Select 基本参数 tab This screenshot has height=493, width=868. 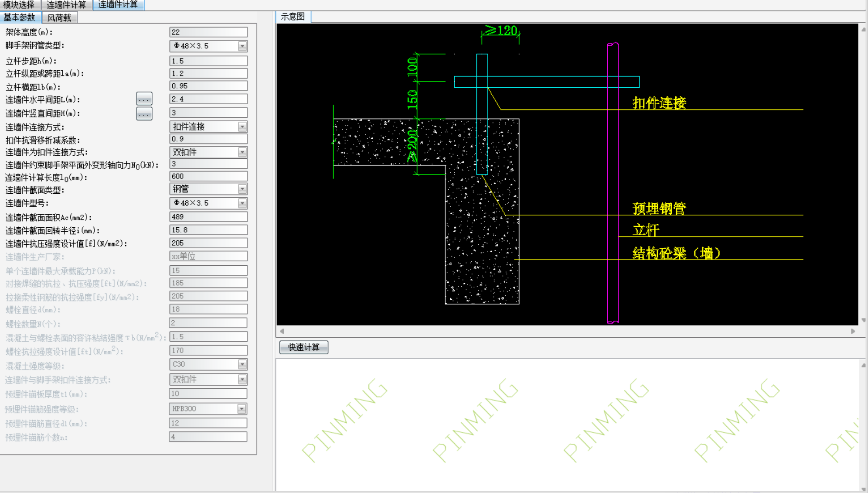pyautogui.click(x=20, y=18)
